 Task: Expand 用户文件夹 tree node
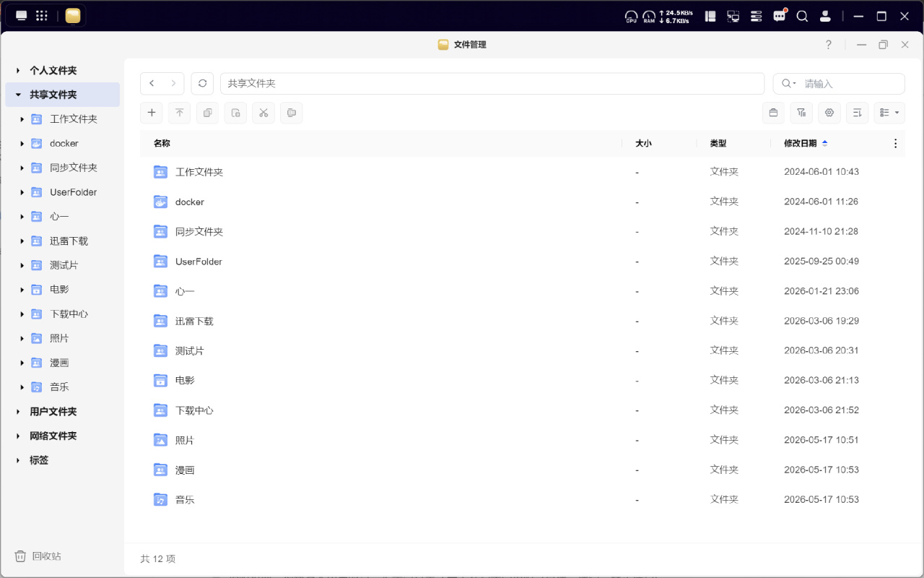coord(19,412)
